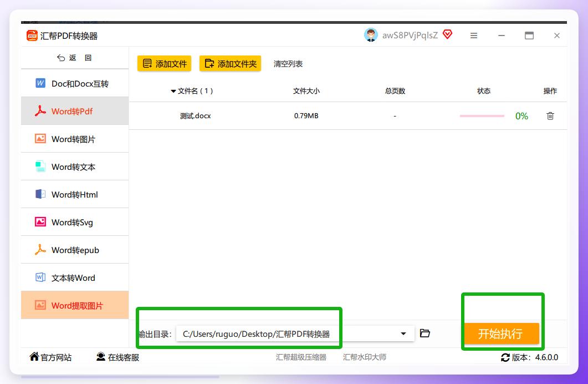Screen dimensions: 588x384
Task: Clear the list with 清空列表
Action: 288,64
